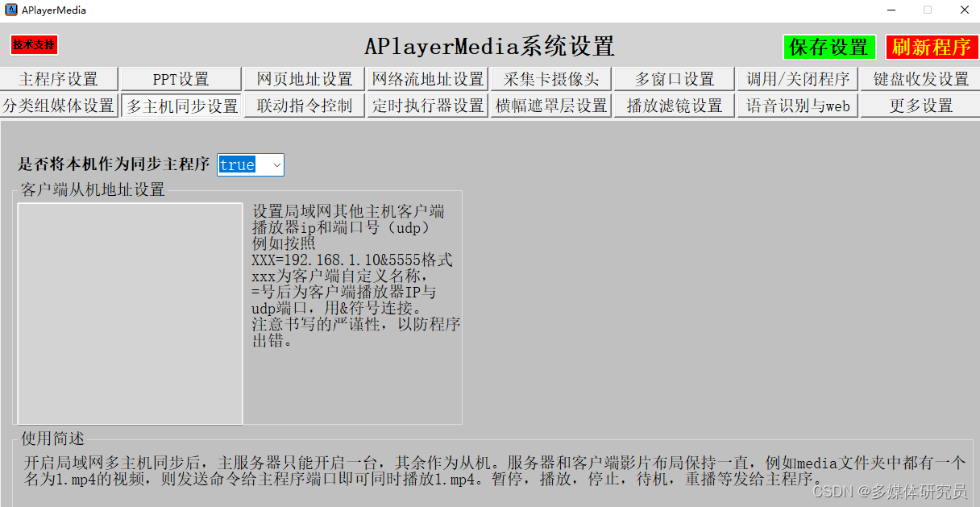This screenshot has height=507, width=980.
Task: Click inside the client slave address text box
Action: [130, 314]
